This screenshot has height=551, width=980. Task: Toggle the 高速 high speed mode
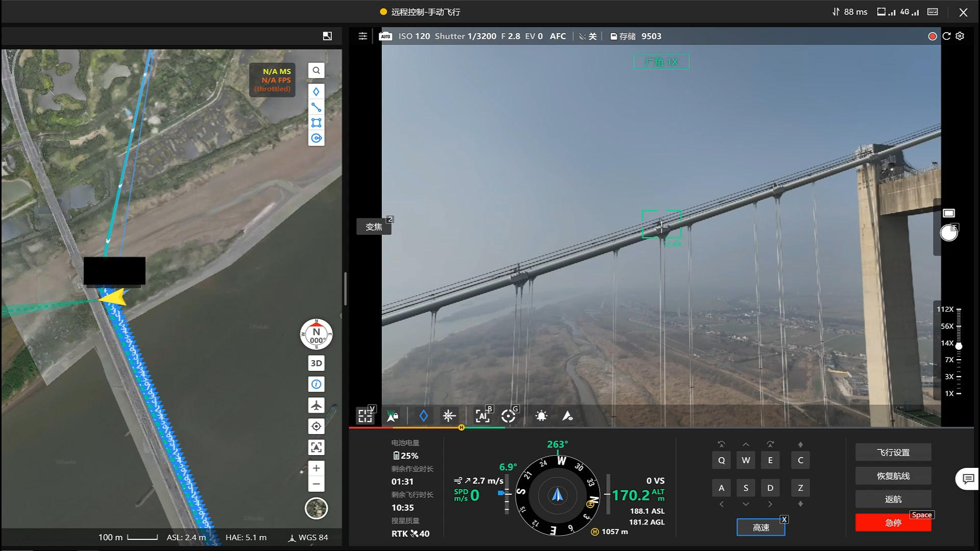[x=761, y=528]
